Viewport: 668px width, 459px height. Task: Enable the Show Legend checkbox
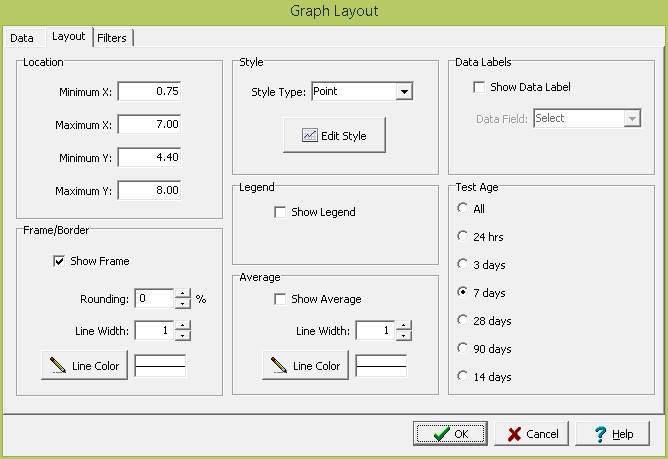tap(281, 212)
